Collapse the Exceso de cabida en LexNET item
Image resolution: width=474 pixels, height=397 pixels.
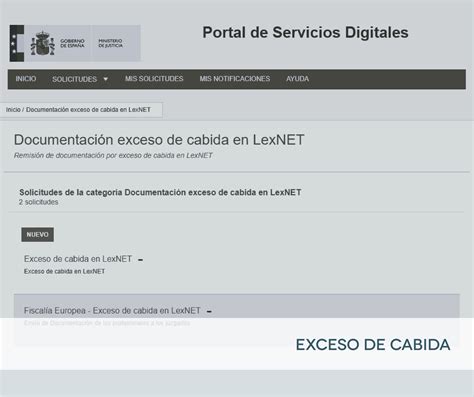[140, 260]
